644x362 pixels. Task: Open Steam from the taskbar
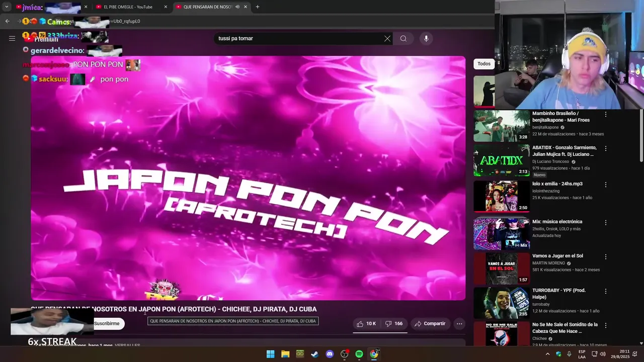point(314,354)
